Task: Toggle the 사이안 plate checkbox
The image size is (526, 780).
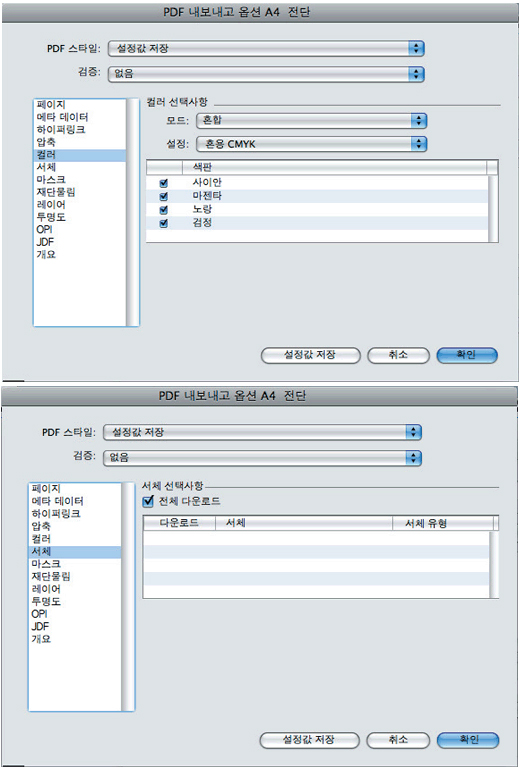Action: coord(164,183)
